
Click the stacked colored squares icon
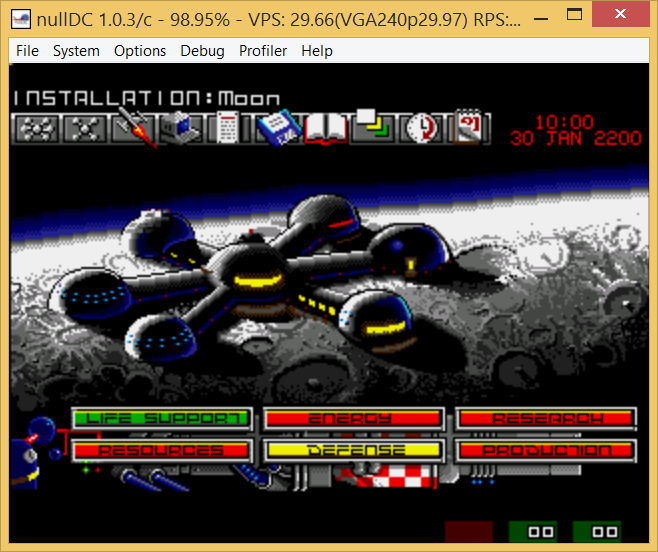tap(373, 124)
